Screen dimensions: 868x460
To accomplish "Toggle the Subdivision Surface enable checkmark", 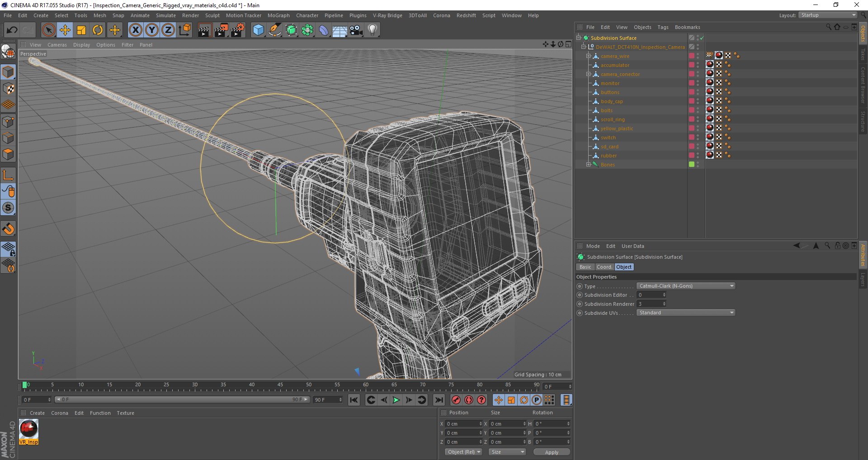I will click(x=702, y=38).
